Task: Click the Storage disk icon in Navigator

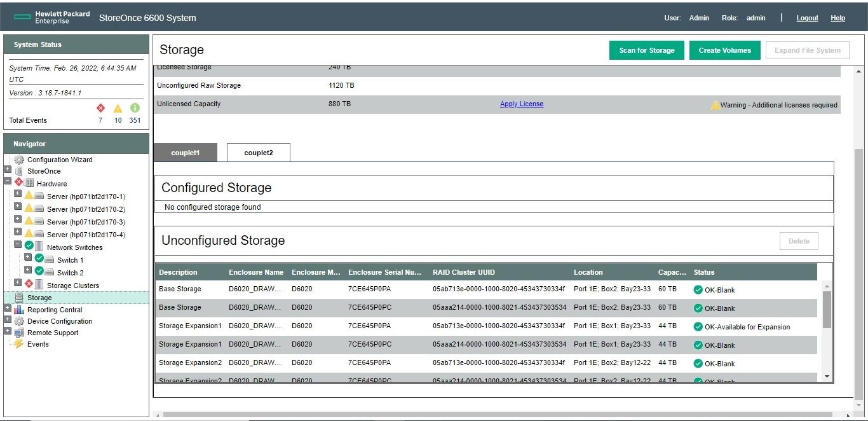Action: tap(19, 298)
